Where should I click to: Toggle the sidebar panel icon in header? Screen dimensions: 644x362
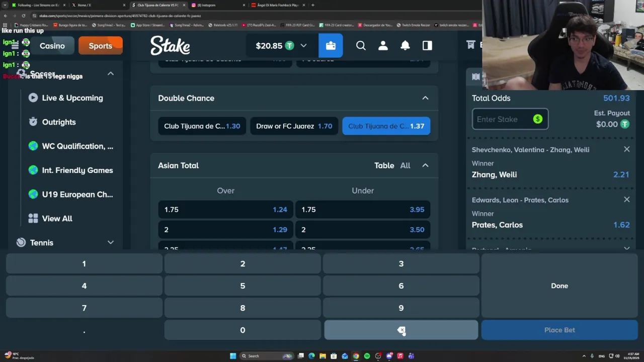pyautogui.click(x=427, y=46)
